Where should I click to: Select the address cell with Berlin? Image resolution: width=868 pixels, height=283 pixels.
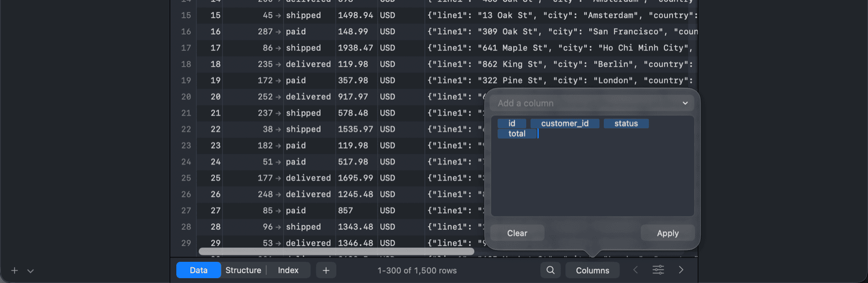click(x=561, y=64)
